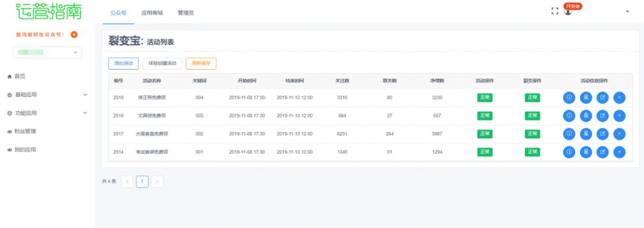Viewport: 644px width, 228px height.
Task: Select page 1 in pagination
Action: 142,181
